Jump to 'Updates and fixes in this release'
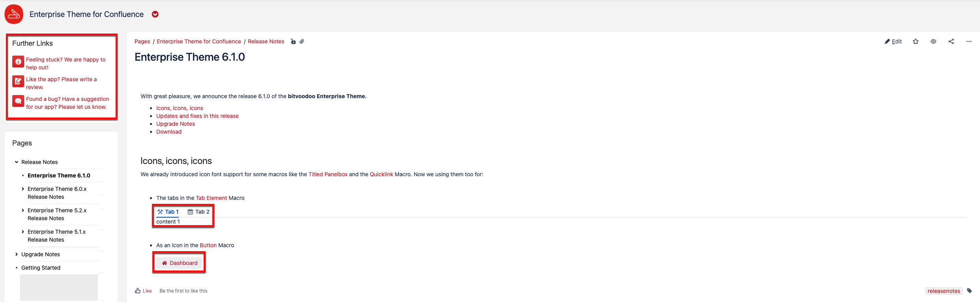The image size is (980, 302). pyautogui.click(x=197, y=116)
